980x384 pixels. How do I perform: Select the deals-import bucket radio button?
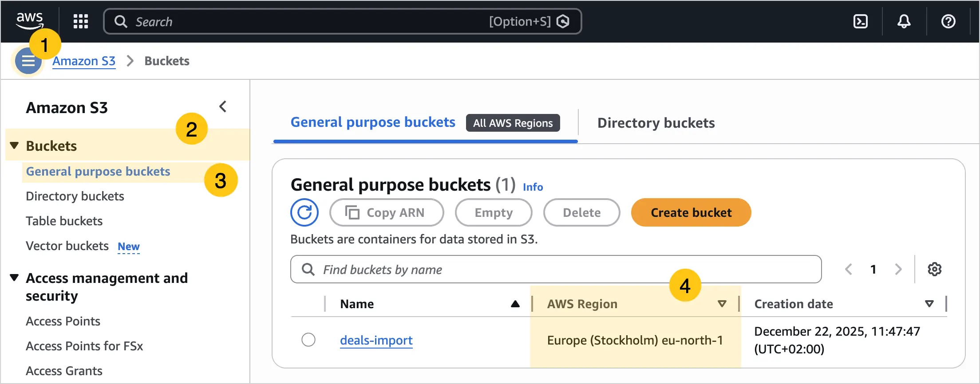pyautogui.click(x=308, y=340)
